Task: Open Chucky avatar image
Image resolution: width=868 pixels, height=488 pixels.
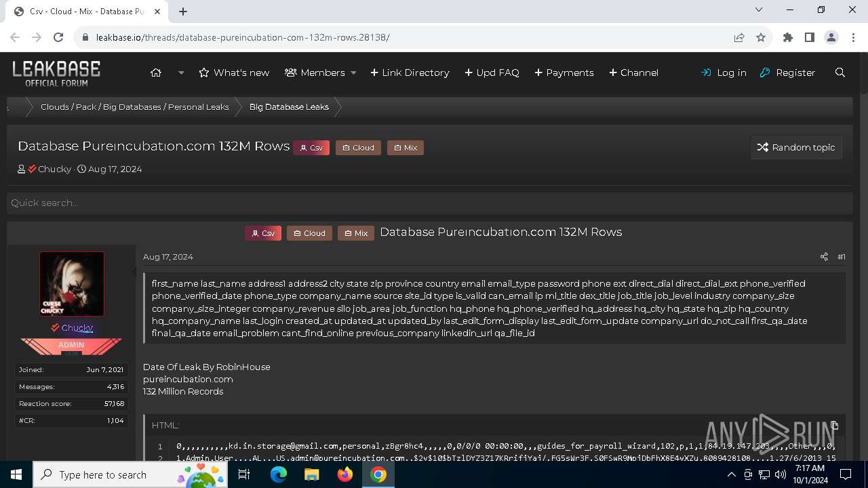Action: (x=72, y=284)
